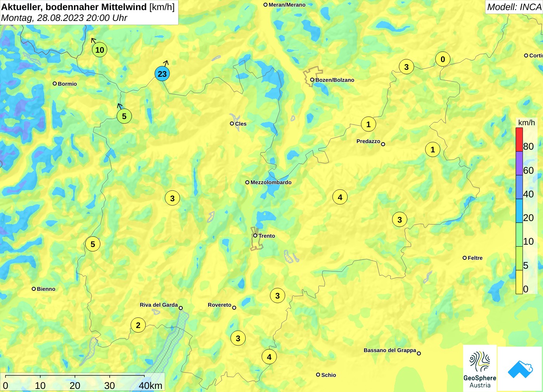Click the green 10 km/h legend swatch
The image size is (543, 392).
[519, 235]
